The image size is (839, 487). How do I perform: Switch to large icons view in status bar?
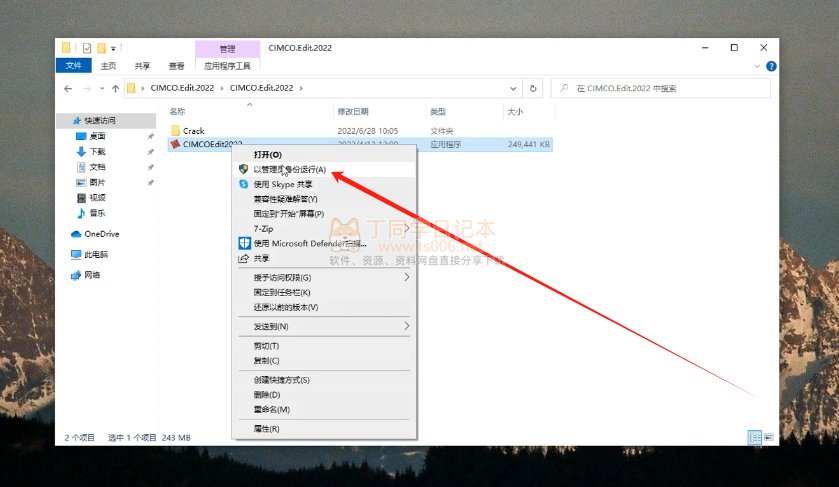click(x=768, y=438)
